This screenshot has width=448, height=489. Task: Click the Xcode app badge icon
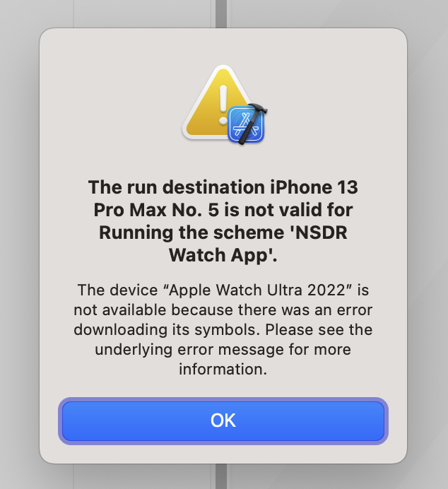click(246, 124)
